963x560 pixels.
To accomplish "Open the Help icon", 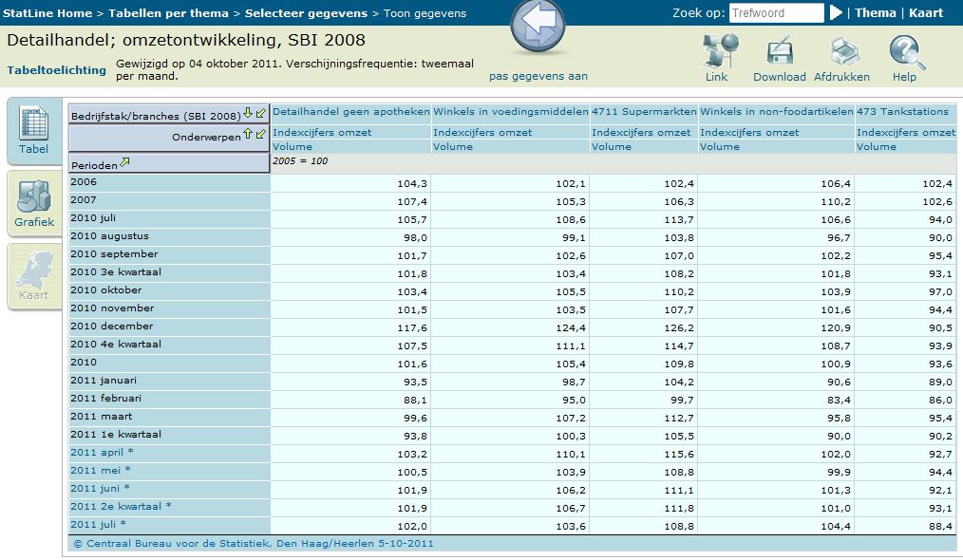I will (x=904, y=52).
